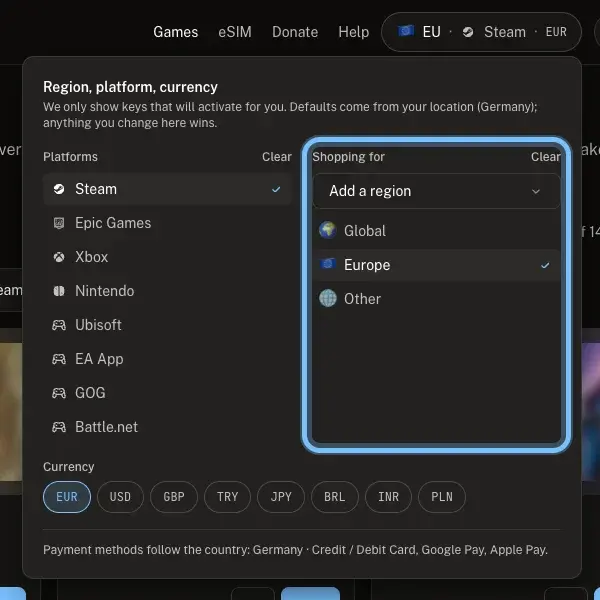Choose USD currency

click(120, 497)
